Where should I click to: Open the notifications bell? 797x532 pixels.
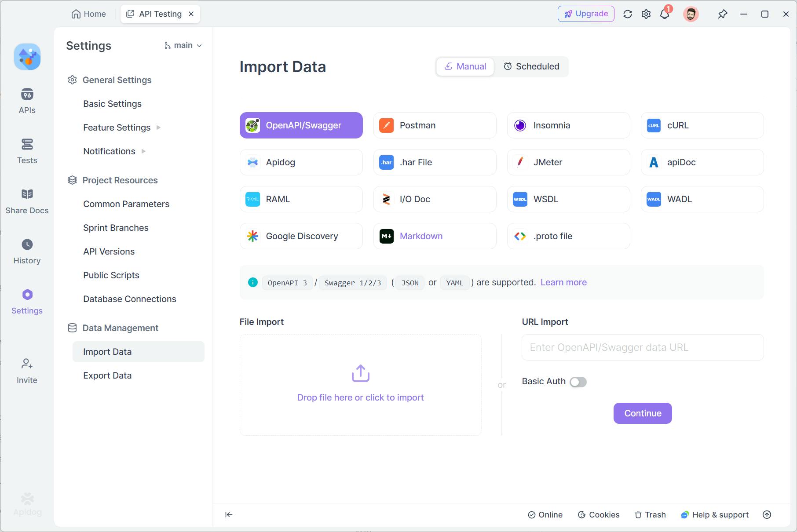click(x=665, y=14)
